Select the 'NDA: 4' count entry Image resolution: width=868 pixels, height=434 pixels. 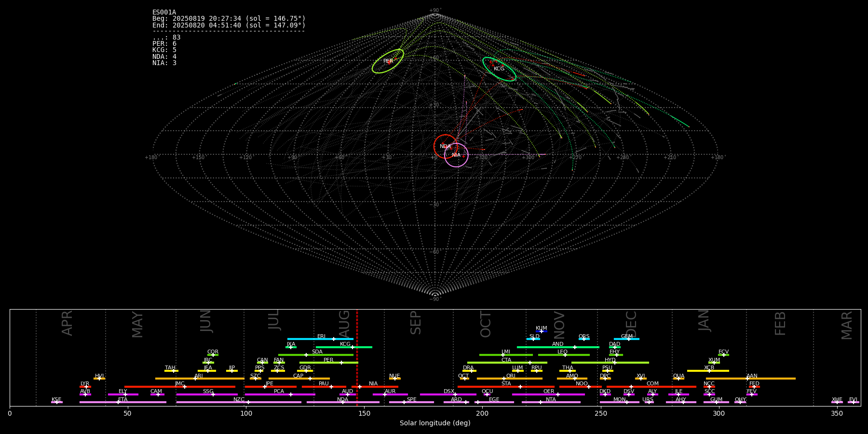point(164,56)
